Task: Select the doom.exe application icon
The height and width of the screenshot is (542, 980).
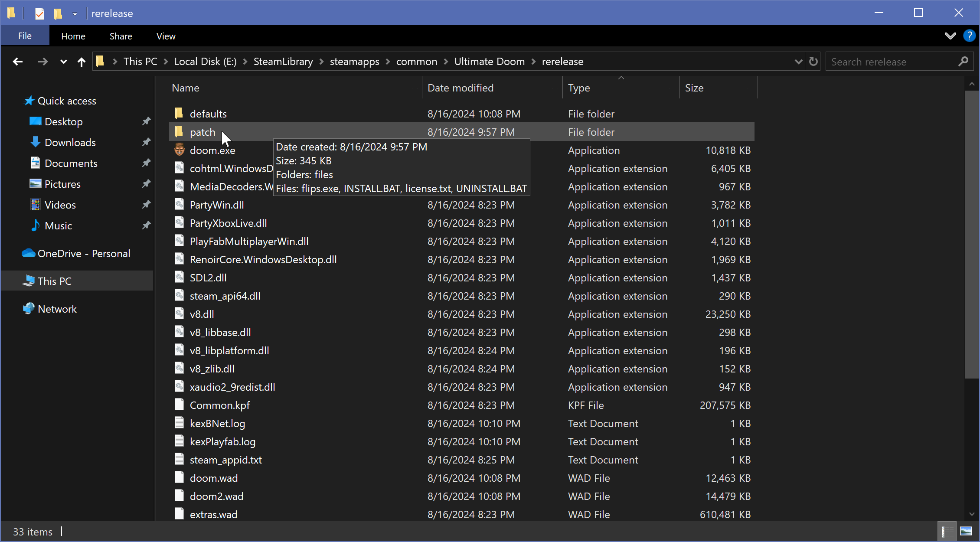Action: 179,150
